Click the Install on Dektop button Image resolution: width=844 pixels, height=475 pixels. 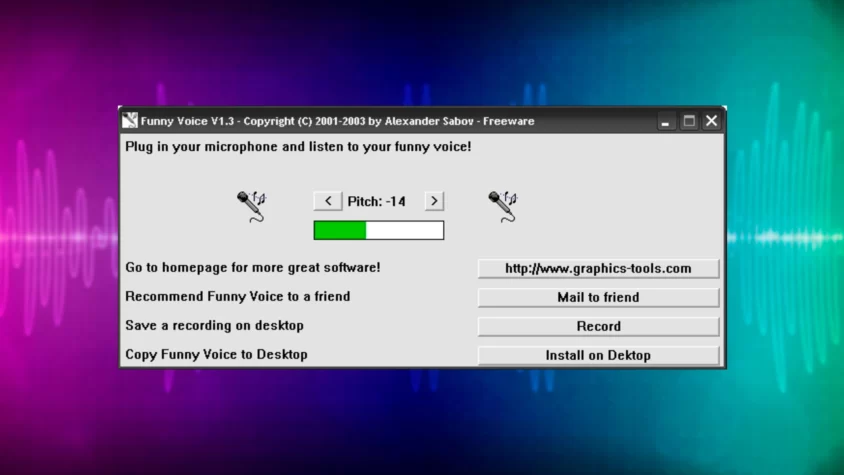(x=598, y=355)
